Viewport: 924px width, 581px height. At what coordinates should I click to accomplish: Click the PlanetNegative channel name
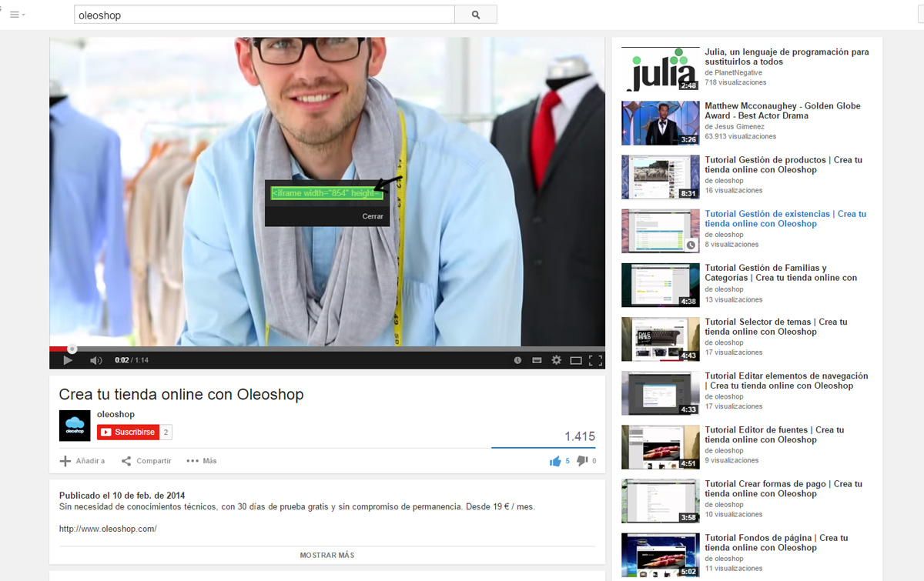(x=738, y=72)
